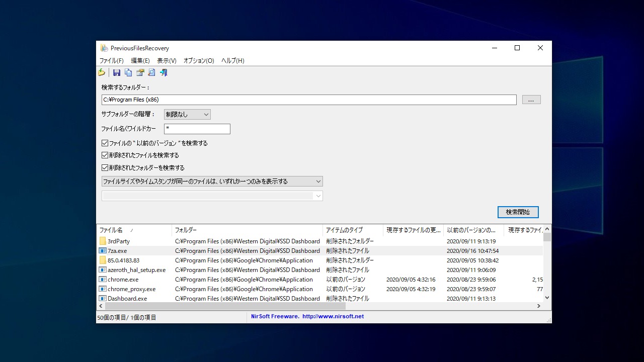Viewport: 644px width, 362px height.
Task: Sort by 現存するファイルの更… column header
Action: coord(413,230)
